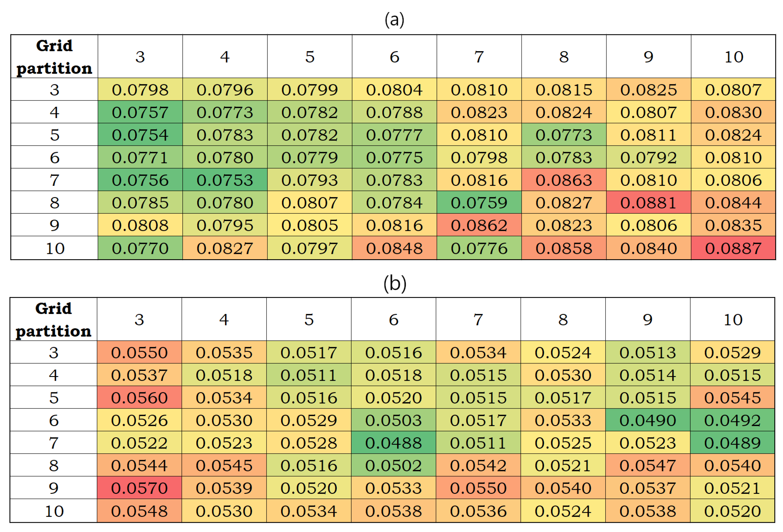The width and height of the screenshot is (783, 532).
Task: Select the dark green 0.0488 cell
Action: coord(394,443)
